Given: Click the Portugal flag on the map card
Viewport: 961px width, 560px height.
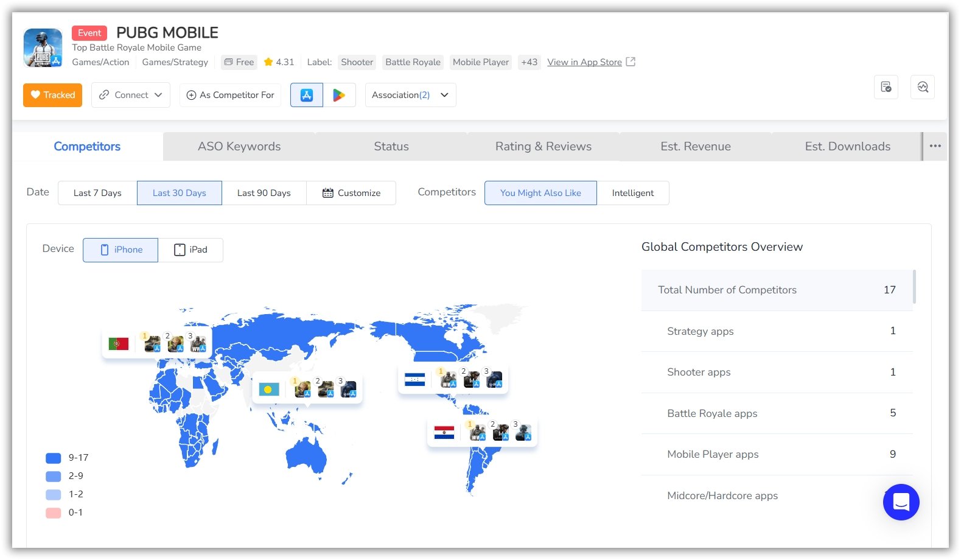Looking at the screenshot, I should (119, 344).
